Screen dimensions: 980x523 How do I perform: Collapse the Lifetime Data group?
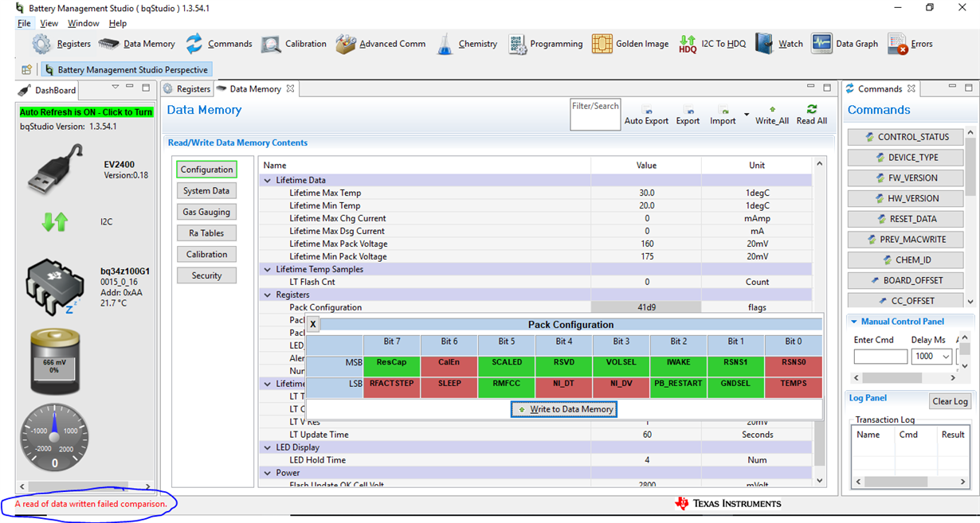(x=268, y=181)
